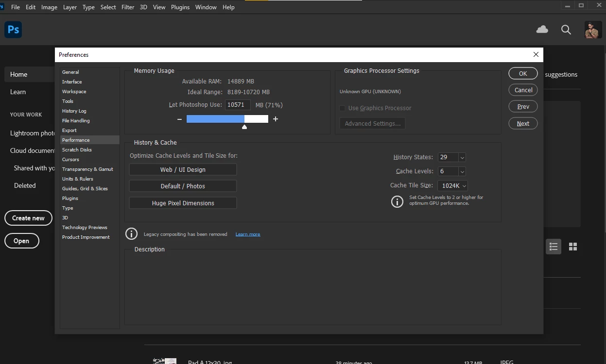Image resolution: width=606 pixels, height=364 pixels.
Task: Enable Use Graphics Processor checkbox
Action: click(x=342, y=108)
